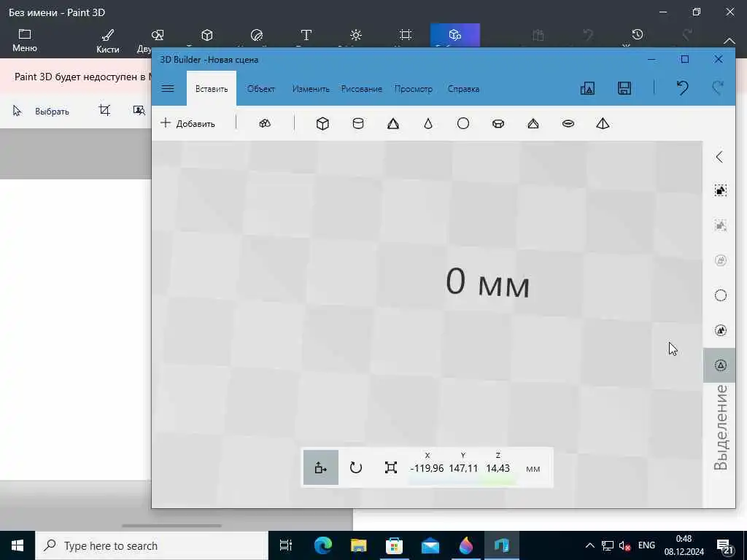Viewport: 747px width, 560px height.
Task: Undo the last action in 3D Builder
Action: pos(682,88)
